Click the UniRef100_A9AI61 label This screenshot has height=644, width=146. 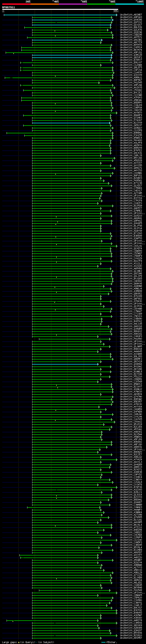[131, 334]
